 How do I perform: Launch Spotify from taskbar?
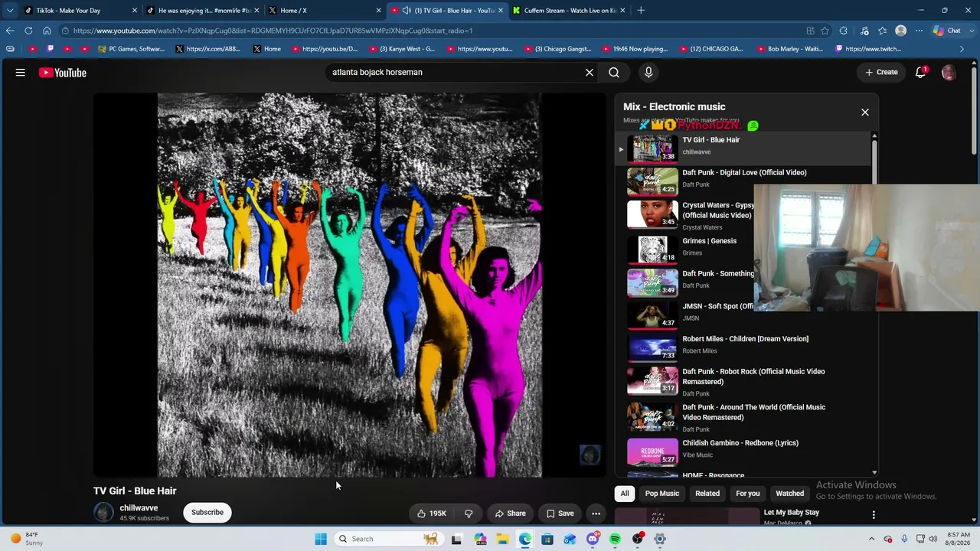pyautogui.click(x=615, y=539)
